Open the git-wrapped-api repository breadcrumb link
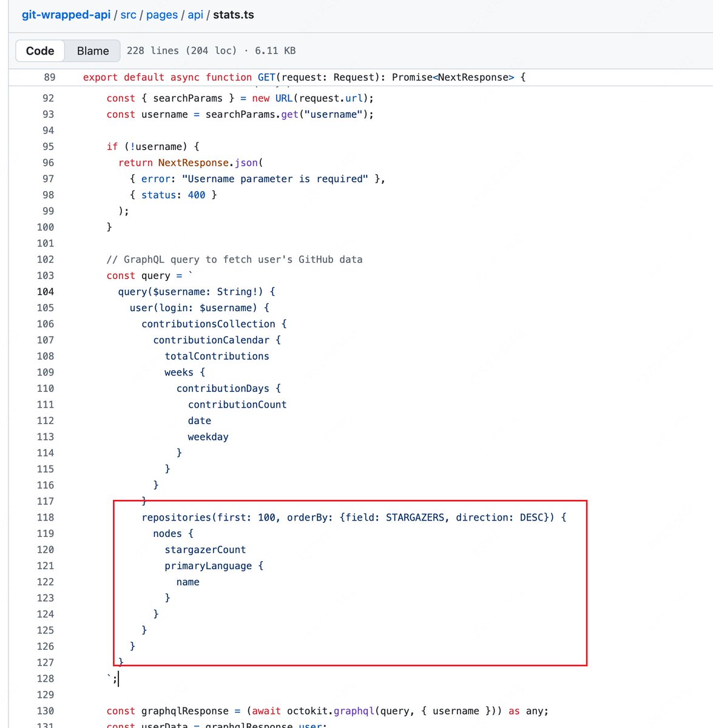Screen dimensions: 713x728 tap(66, 15)
